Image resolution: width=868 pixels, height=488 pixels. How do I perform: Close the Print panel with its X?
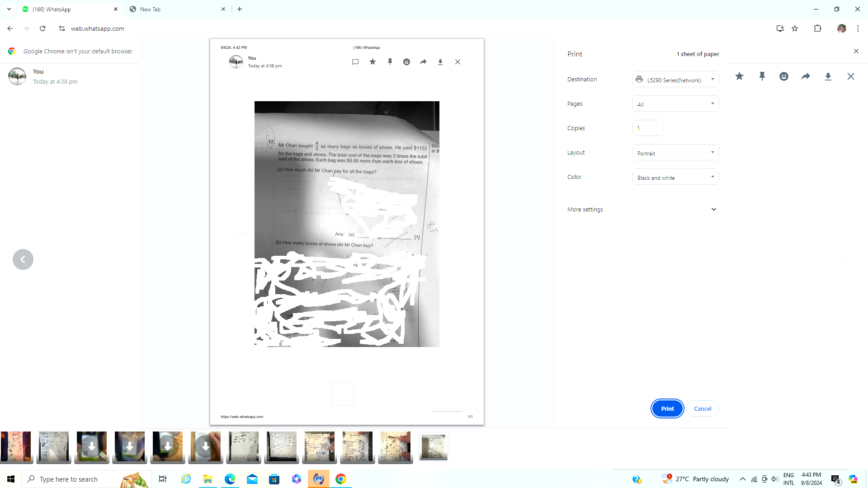click(856, 51)
